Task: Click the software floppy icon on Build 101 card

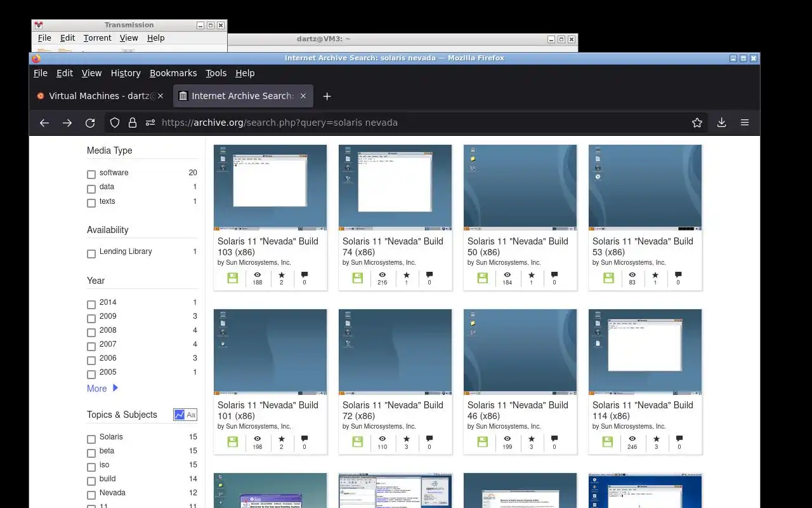Action: [233, 442]
